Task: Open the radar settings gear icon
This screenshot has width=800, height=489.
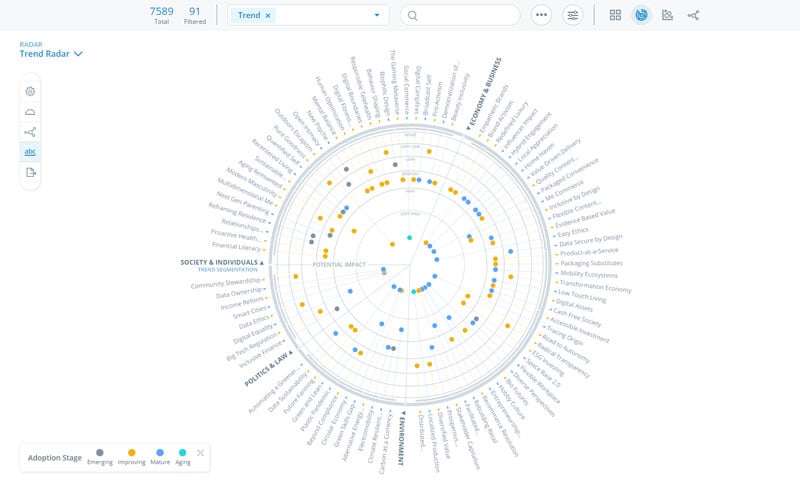Action: tap(30, 91)
